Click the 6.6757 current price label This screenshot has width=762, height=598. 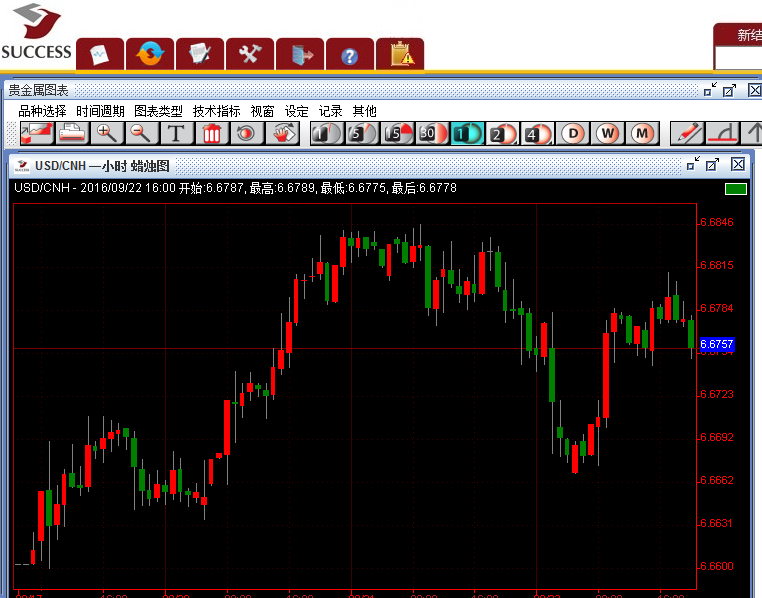pyautogui.click(x=716, y=344)
